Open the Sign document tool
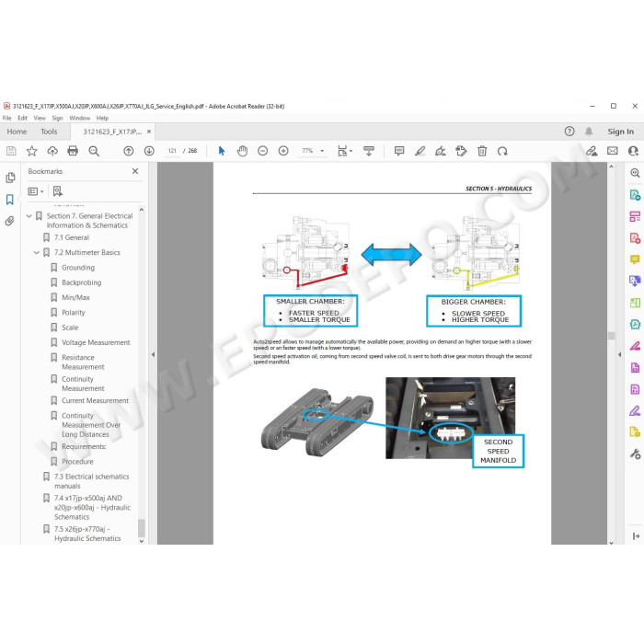 441,151
